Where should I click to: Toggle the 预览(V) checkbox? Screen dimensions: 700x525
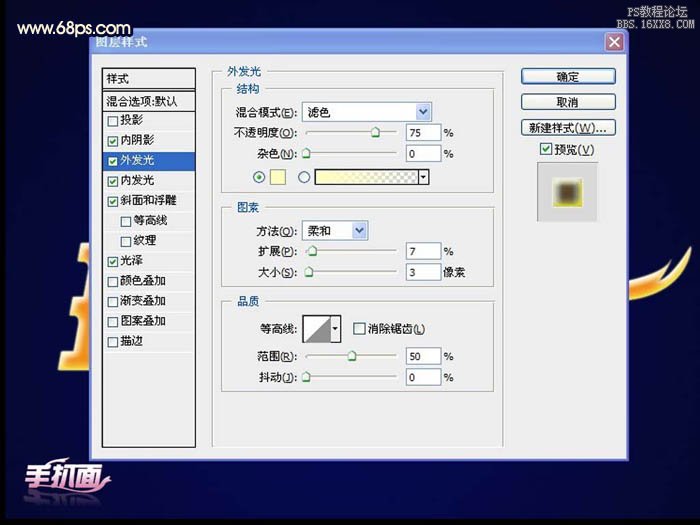click(546, 149)
